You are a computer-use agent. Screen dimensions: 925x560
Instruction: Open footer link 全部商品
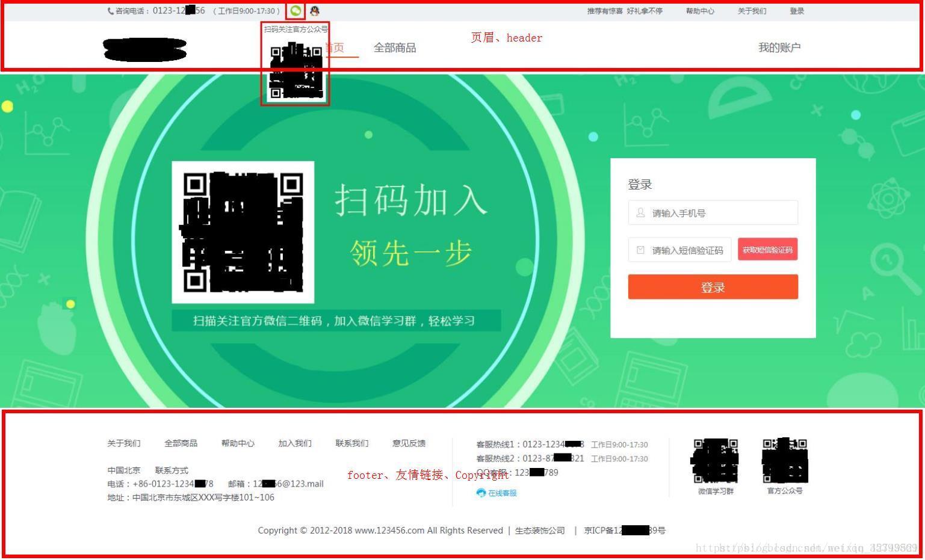click(181, 443)
